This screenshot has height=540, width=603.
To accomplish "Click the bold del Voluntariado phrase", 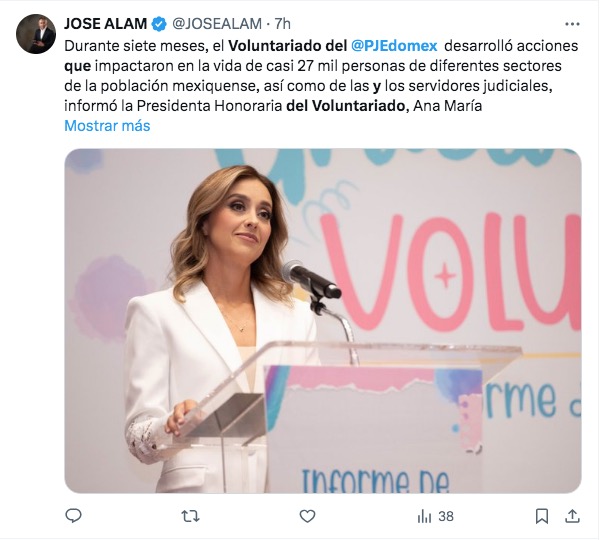I will pyautogui.click(x=346, y=106).
